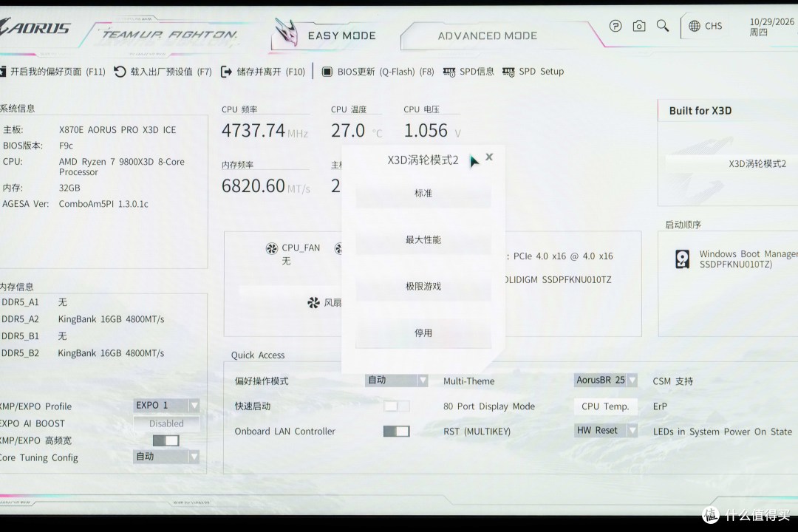Toggle Onboard LAN Controller switch
Image resolution: width=798 pixels, height=532 pixels.
[397, 432]
